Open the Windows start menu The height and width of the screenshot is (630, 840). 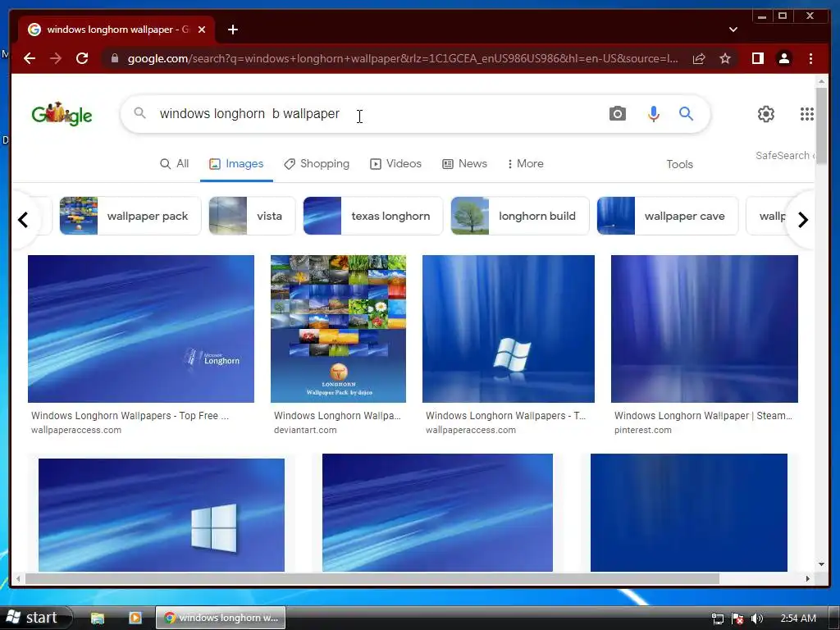(x=34, y=618)
